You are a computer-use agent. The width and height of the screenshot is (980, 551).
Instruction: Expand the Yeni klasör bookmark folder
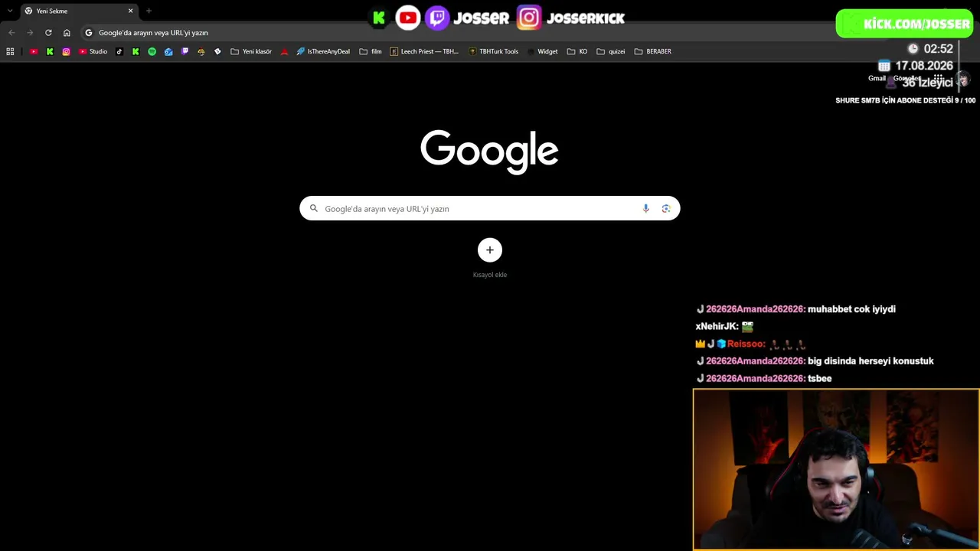[251, 51]
